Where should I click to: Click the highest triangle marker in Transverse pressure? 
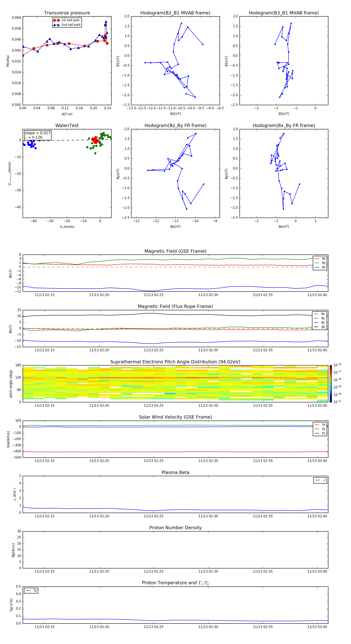coord(106,22)
